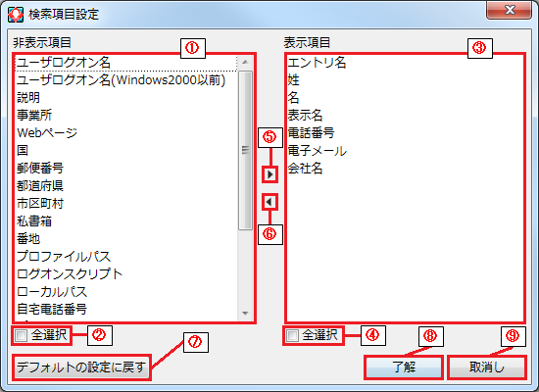Click the left arrow move-to-hidden button
The width and height of the screenshot is (539, 392).
[x=269, y=202]
